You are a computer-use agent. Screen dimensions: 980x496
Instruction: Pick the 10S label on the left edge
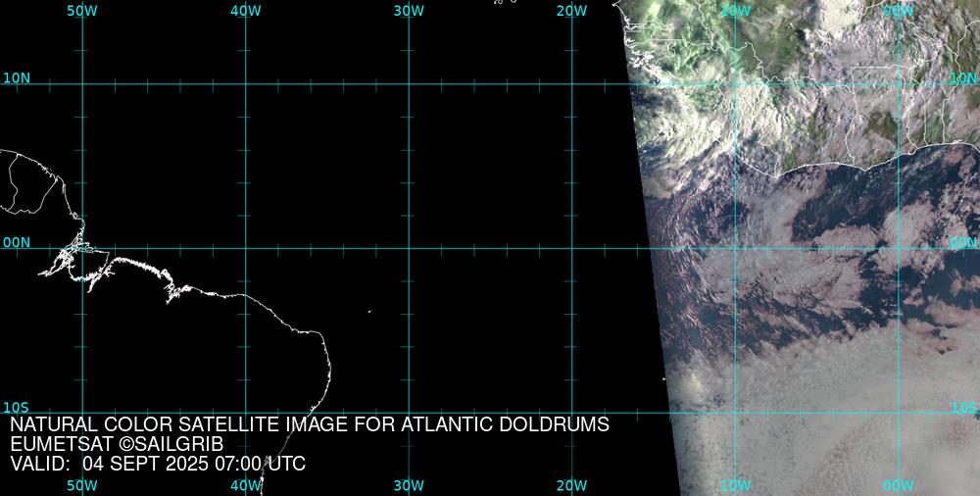tap(17, 408)
